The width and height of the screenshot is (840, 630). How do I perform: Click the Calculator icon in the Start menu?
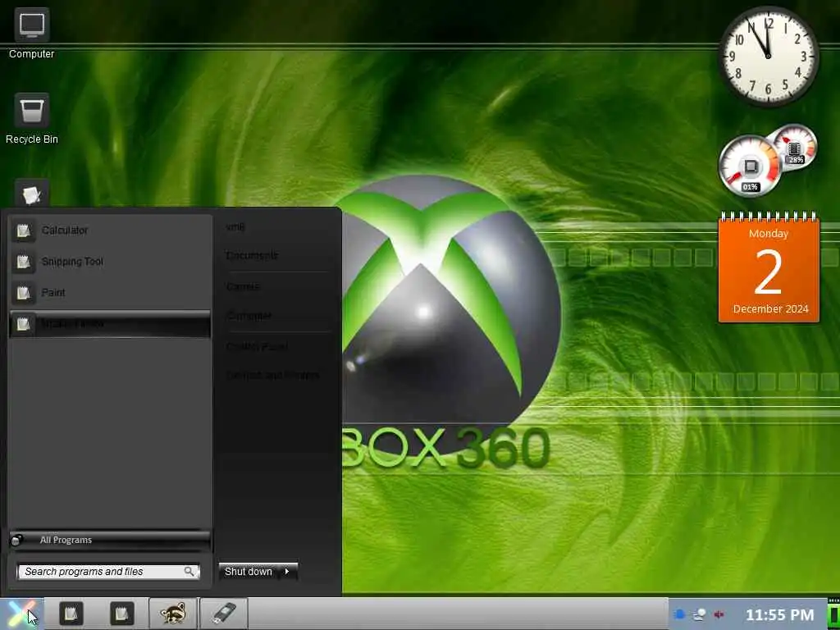click(23, 231)
